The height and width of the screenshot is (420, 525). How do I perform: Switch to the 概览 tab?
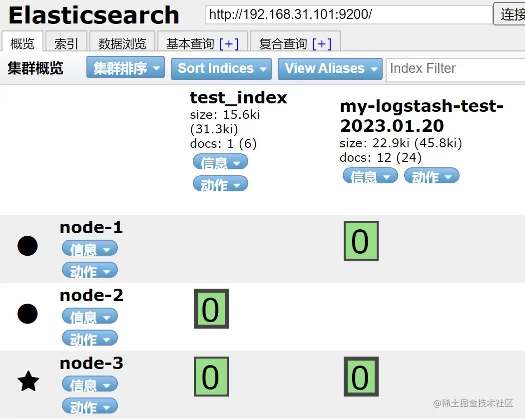point(22,42)
